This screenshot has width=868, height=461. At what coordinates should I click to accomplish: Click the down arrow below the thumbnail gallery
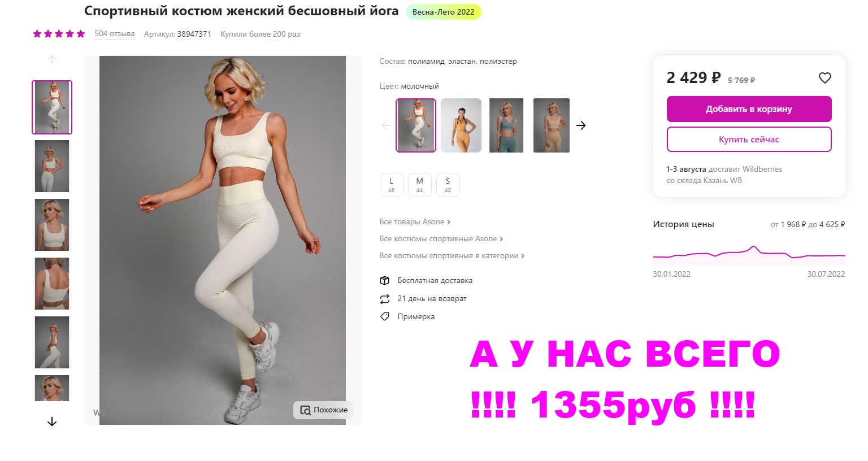coord(52,421)
